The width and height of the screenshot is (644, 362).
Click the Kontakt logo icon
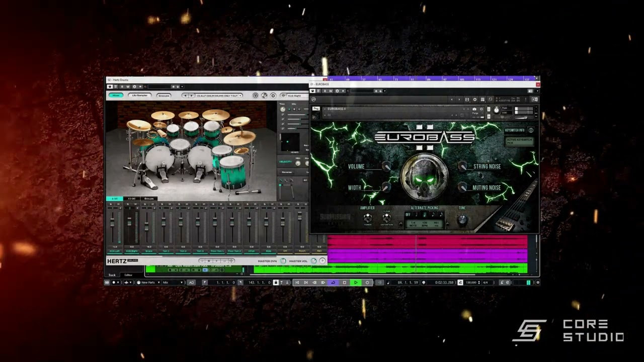tap(314, 100)
